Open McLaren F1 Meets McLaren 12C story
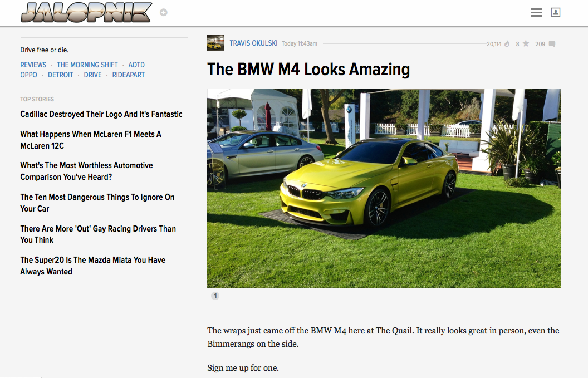Image resolution: width=588 pixels, height=378 pixels. (91, 140)
